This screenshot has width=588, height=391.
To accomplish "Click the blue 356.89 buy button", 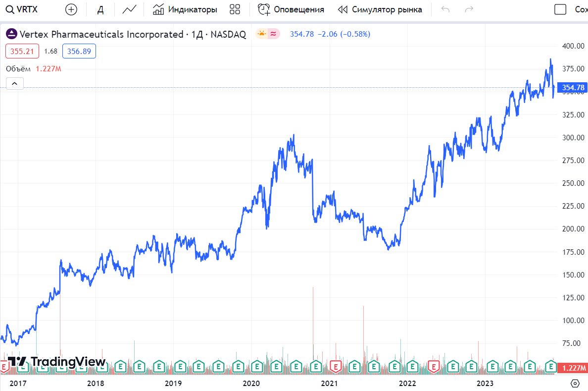I will click(x=79, y=51).
